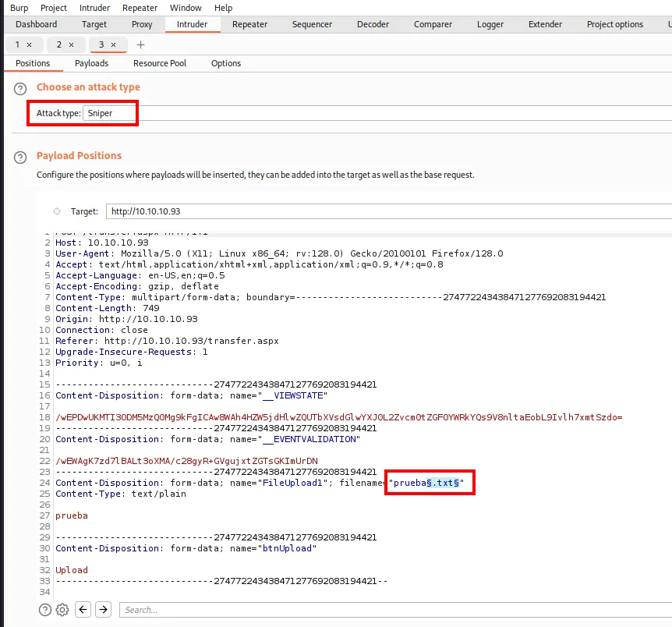The image size is (672, 627).
Task: Open the Options sub-tab
Action: tap(226, 63)
